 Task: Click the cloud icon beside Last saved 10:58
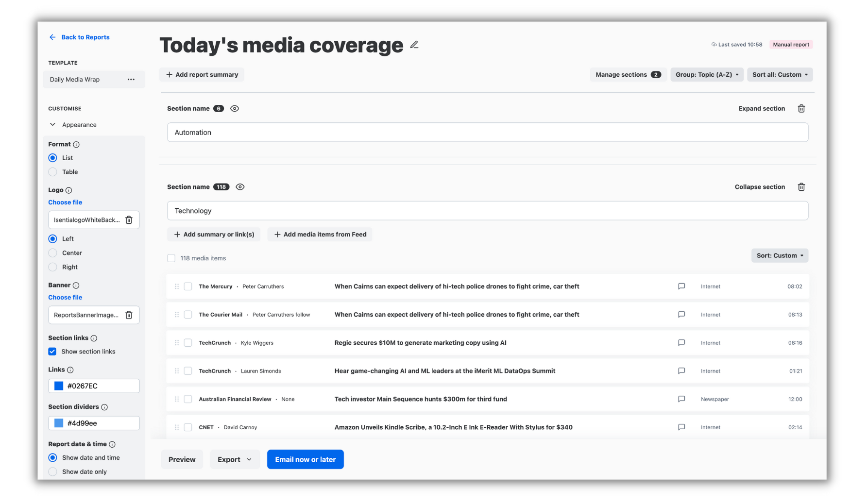pos(714,45)
